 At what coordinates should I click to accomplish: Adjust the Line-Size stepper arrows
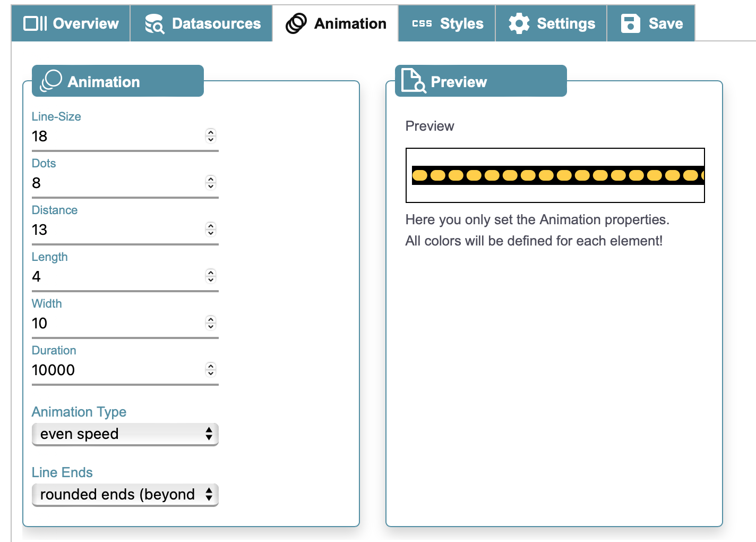(x=211, y=136)
